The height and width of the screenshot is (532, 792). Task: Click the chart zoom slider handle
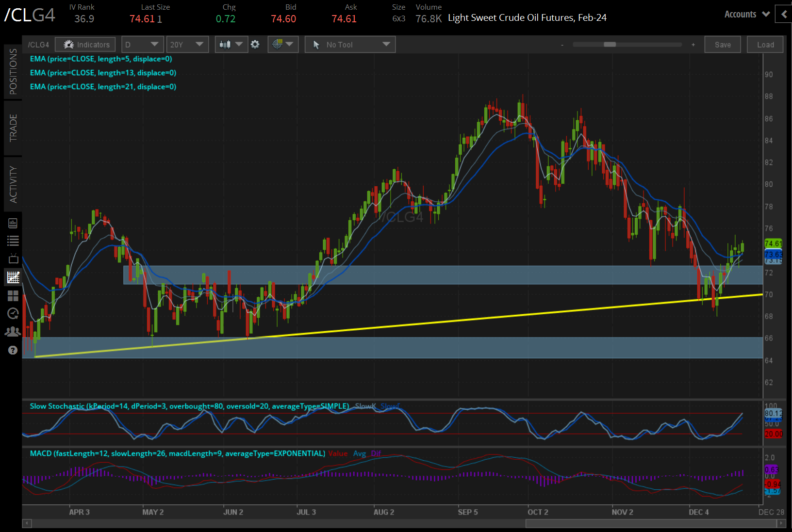pos(610,45)
